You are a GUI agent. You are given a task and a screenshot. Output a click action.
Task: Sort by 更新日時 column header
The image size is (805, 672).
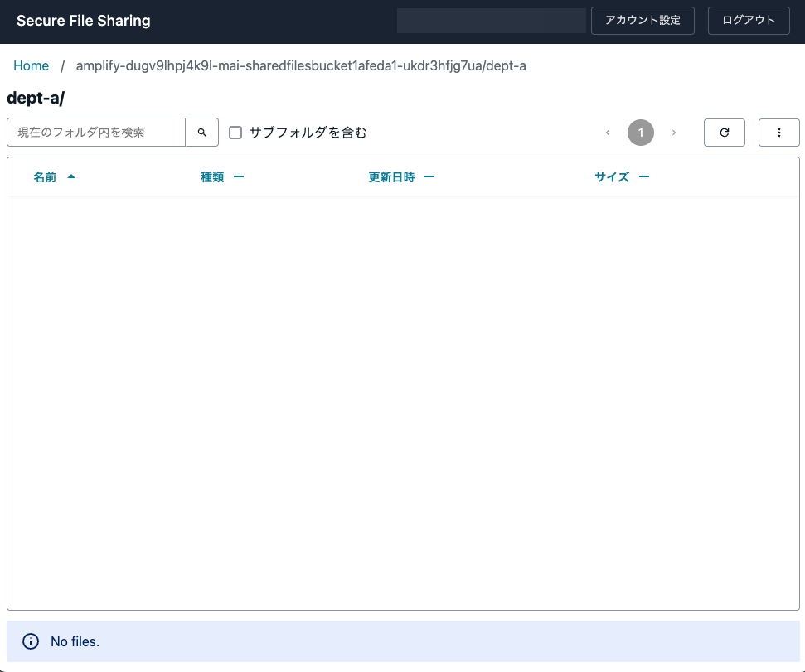point(391,177)
